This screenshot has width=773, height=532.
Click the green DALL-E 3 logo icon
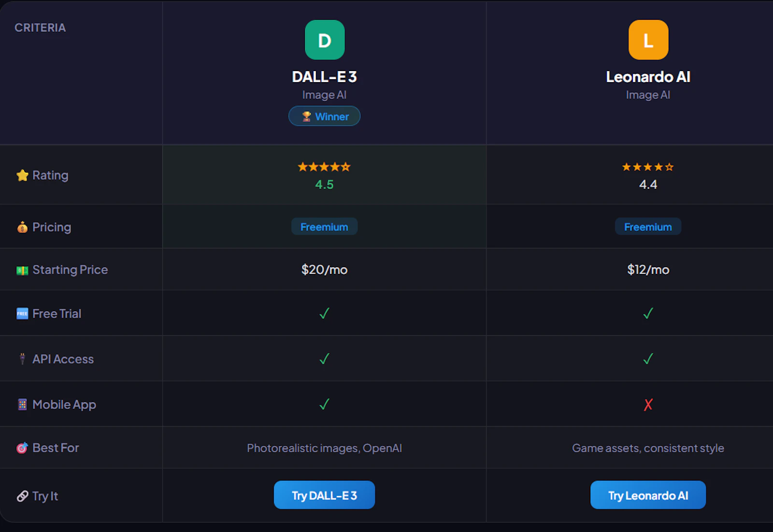(325, 40)
